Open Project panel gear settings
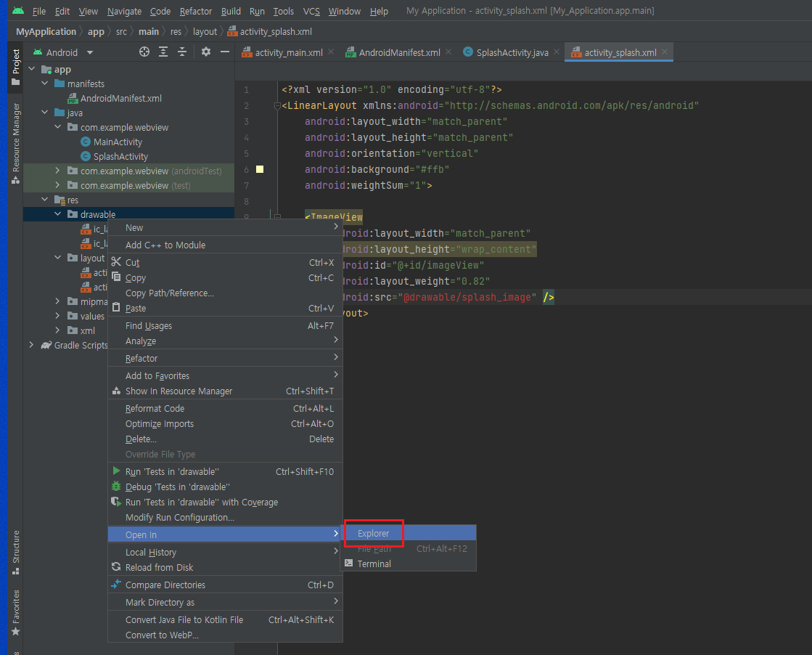The width and height of the screenshot is (812, 655). (206, 52)
